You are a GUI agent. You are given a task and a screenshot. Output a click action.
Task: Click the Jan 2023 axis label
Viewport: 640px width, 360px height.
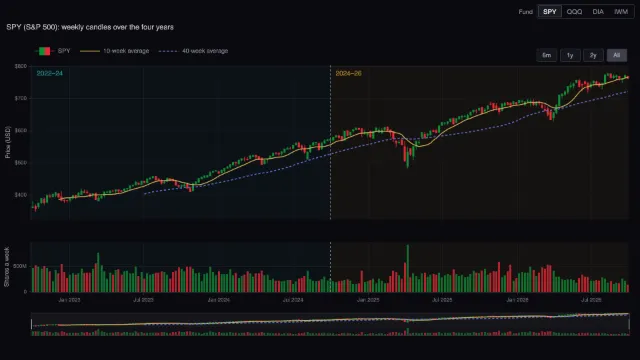(69, 300)
